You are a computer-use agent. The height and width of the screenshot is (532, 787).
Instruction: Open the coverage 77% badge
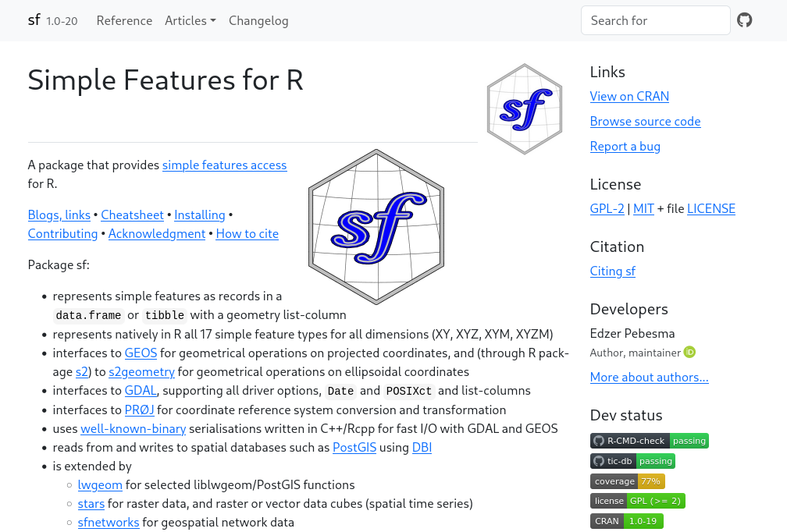(628, 481)
